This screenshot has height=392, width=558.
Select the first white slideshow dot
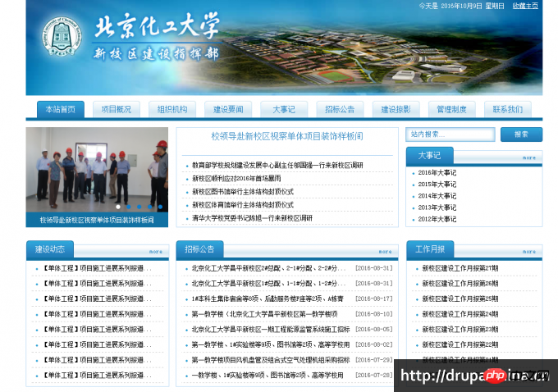coord(118,207)
